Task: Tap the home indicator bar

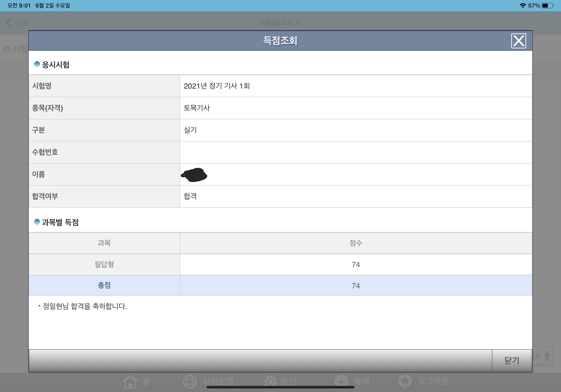Action: tap(280, 387)
